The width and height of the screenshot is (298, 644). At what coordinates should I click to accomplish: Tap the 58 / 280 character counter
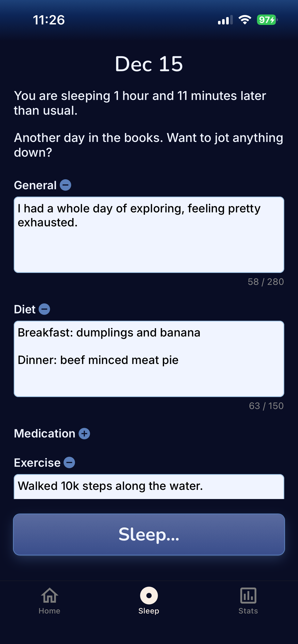click(266, 282)
